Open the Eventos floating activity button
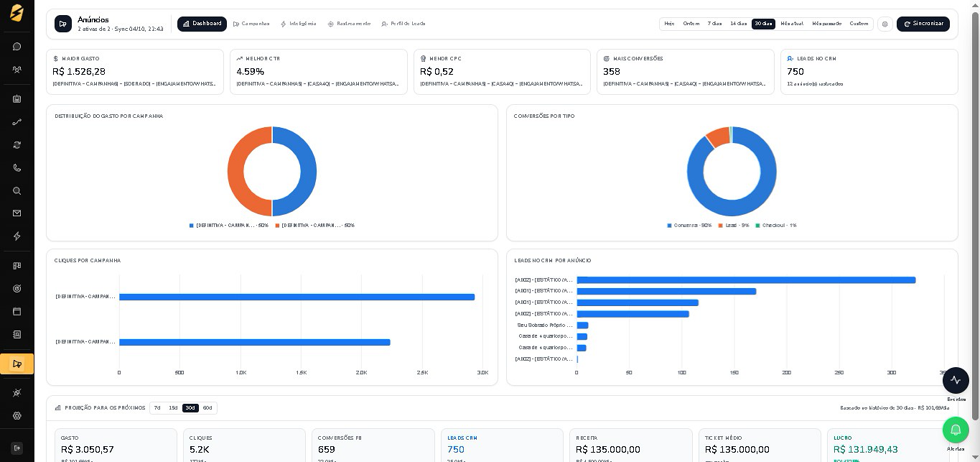 (956, 380)
